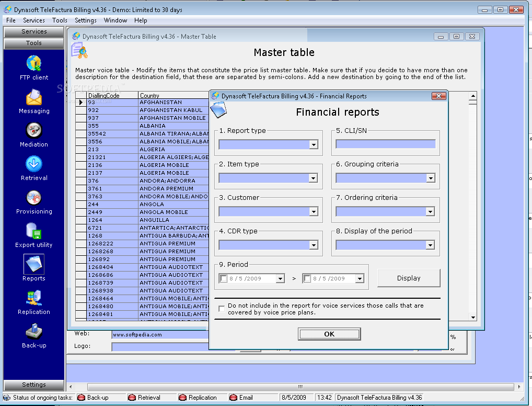The width and height of the screenshot is (532, 406).
Task: Expand the Ordering criteria dropdown
Action: point(431,212)
